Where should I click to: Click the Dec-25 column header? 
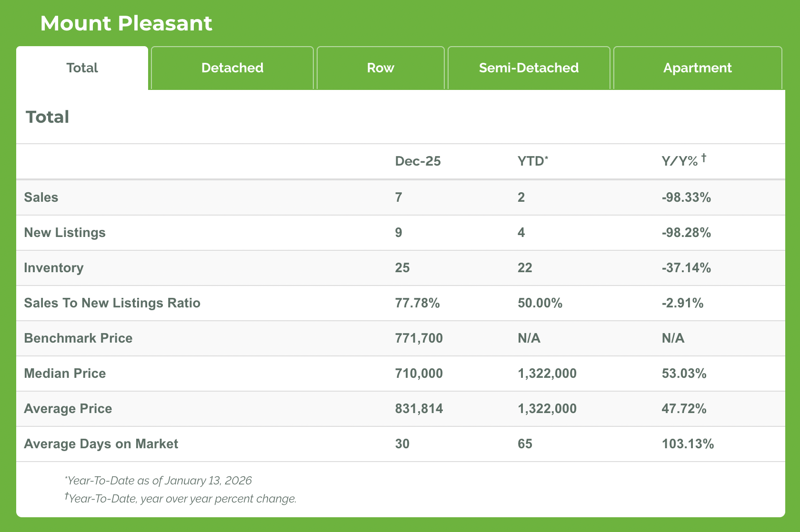coord(418,161)
